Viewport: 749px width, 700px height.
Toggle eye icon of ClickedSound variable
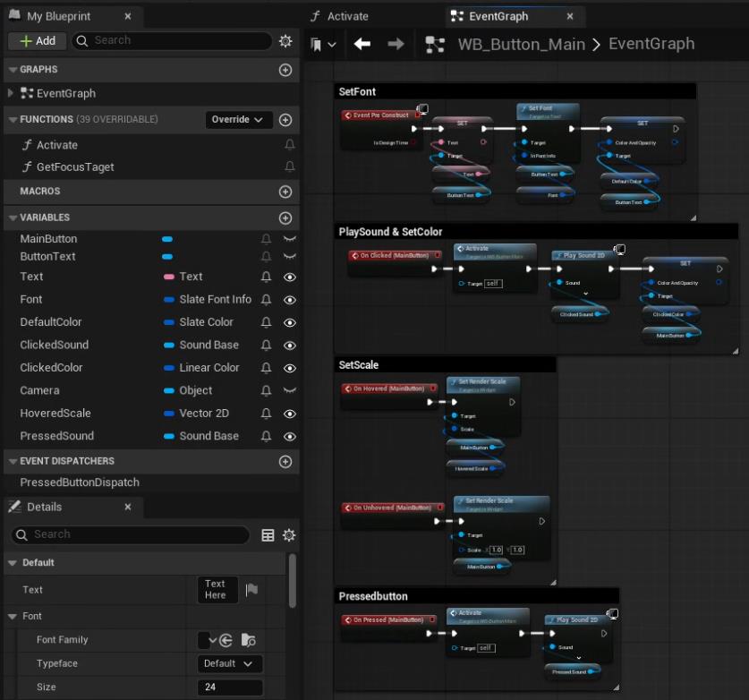tap(289, 346)
